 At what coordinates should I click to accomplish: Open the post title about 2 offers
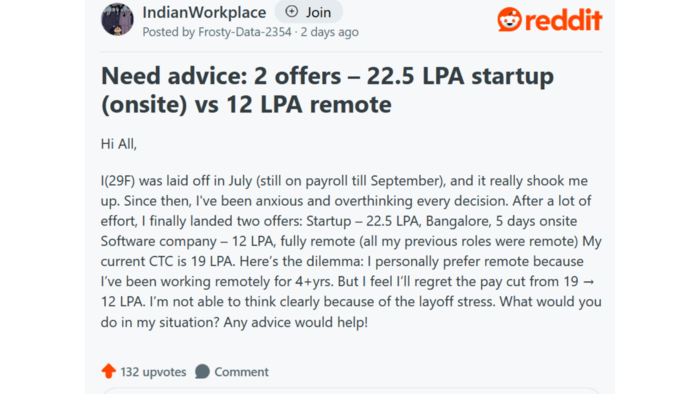point(327,90)
